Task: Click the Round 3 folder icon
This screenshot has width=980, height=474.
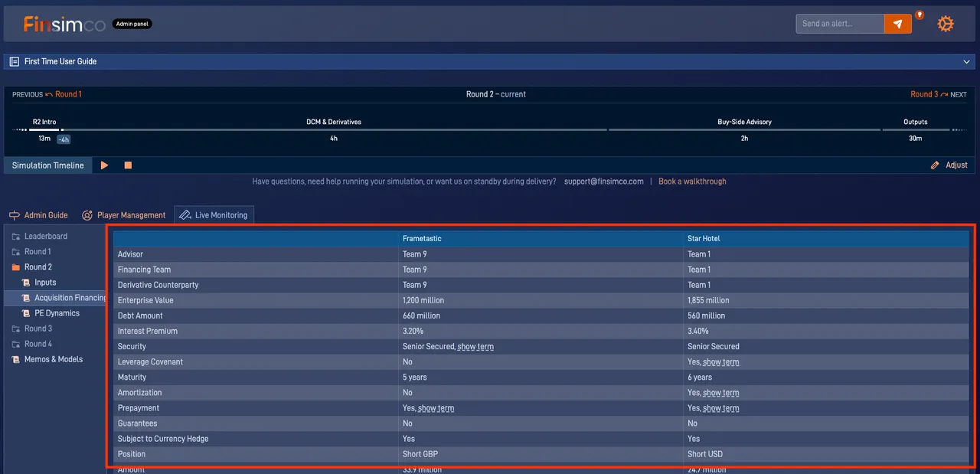Action: pos(16,329)
